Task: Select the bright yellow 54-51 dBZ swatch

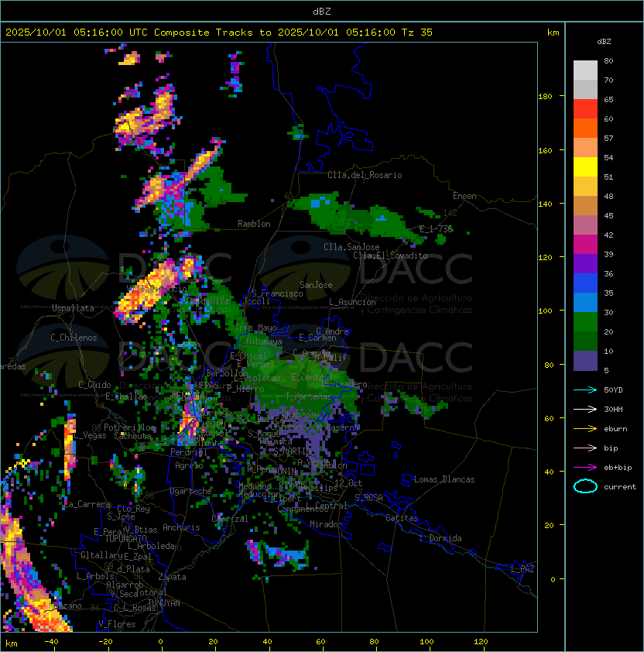Action: 585,166
